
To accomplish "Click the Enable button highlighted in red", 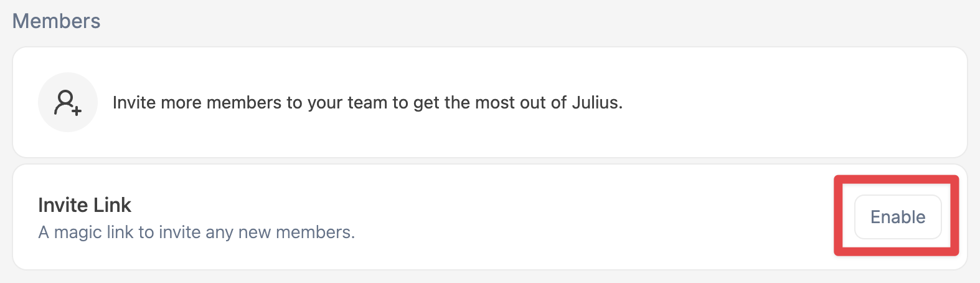I will click(898, 217).
